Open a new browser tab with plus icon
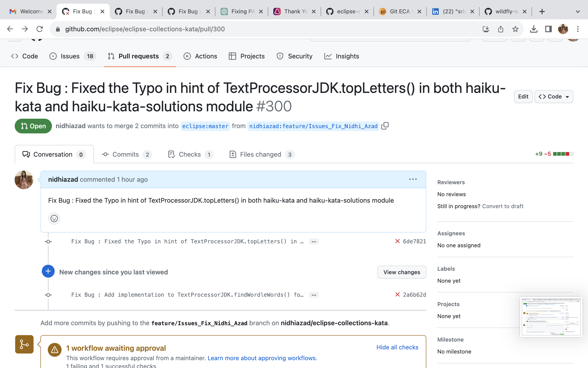 pyautogui.click(x=542, y=11)
